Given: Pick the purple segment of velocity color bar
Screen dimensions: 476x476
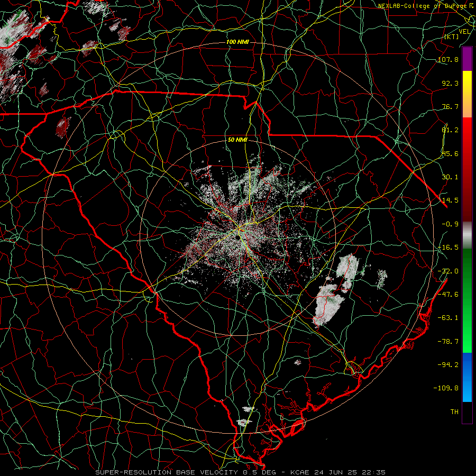Looking at the screenshot, I should coord(467,59).
